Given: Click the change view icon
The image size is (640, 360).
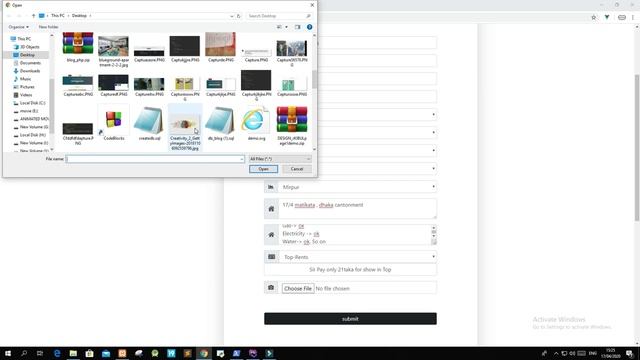Looking at the screenshot, I should pos(280,27).
